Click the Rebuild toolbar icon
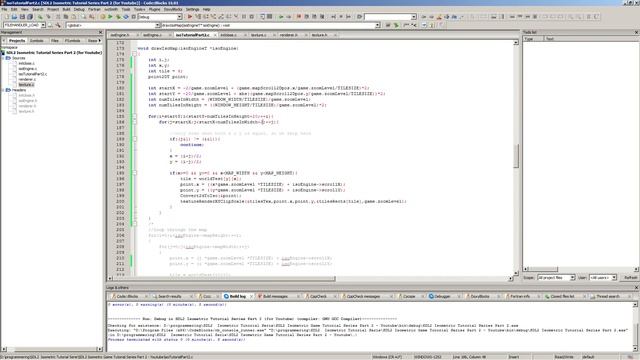The image size is (640, 360). tap(126, 17)
